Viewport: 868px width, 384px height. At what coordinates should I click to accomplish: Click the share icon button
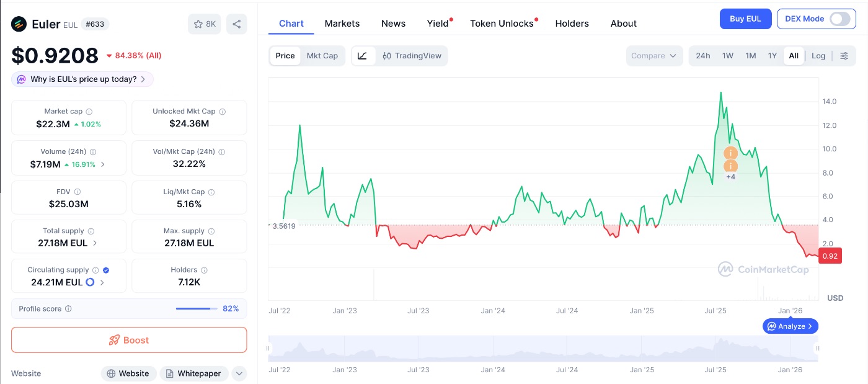tap(237, 24)
